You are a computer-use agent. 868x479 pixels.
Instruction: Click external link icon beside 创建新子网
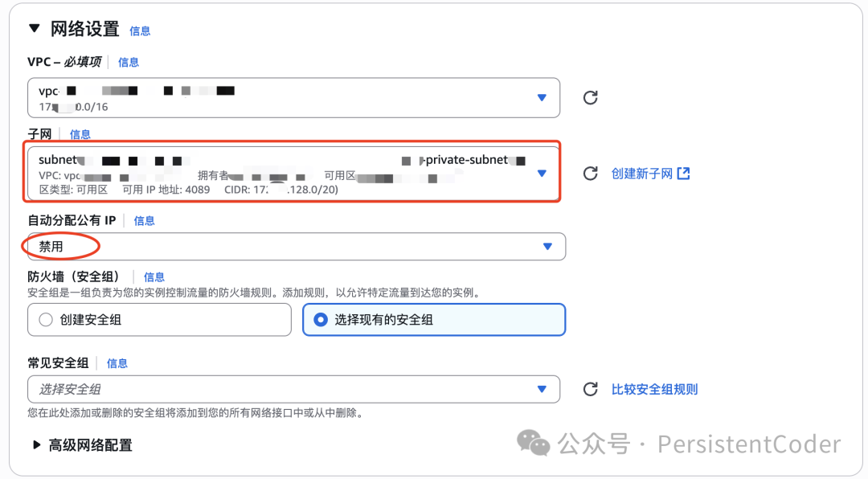pos(684,174)
